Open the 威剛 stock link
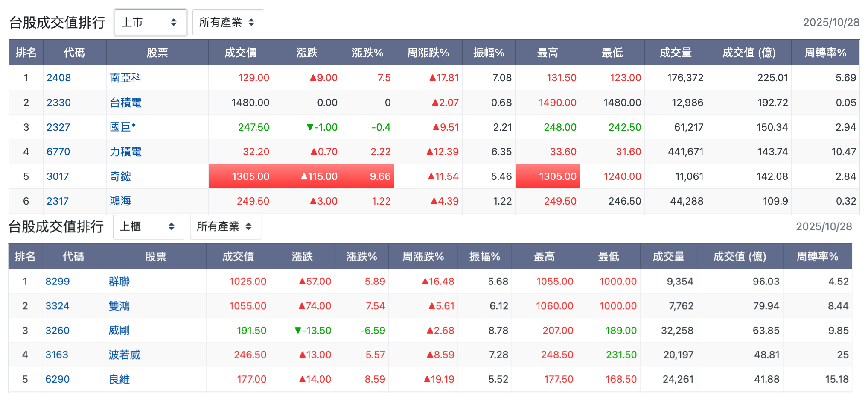868x393 pixels. point(119,330)
